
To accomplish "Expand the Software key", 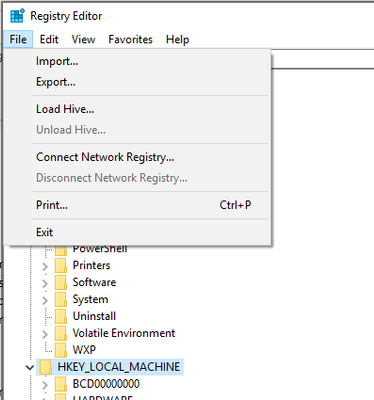I will 45,283.
